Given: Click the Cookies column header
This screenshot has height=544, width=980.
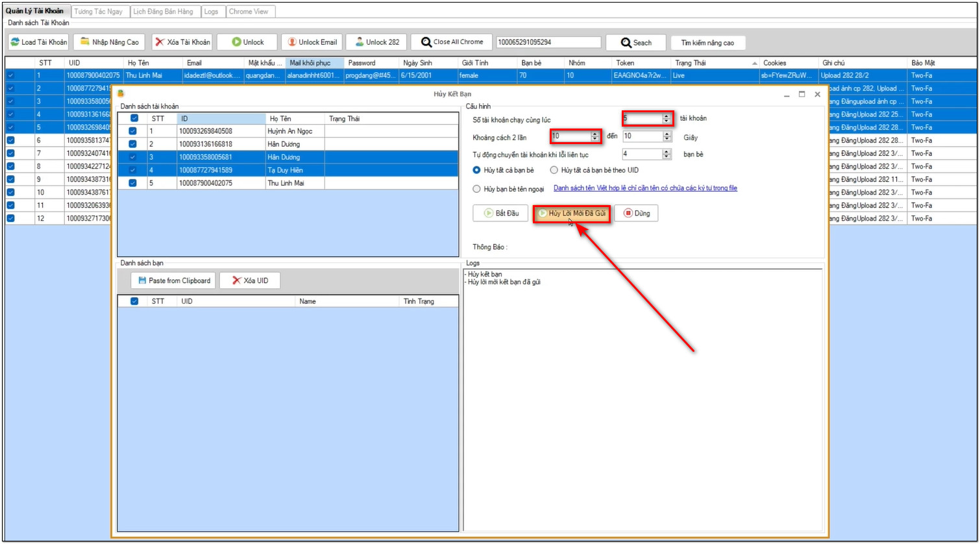Looking at the screenshot, I should point(789,63).
